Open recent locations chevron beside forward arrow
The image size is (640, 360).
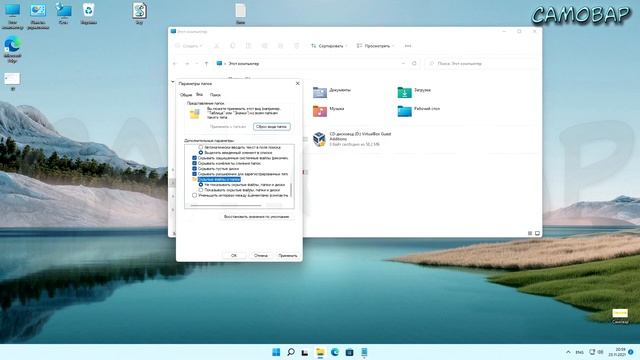pyautogui.click(x=197, y=64)
